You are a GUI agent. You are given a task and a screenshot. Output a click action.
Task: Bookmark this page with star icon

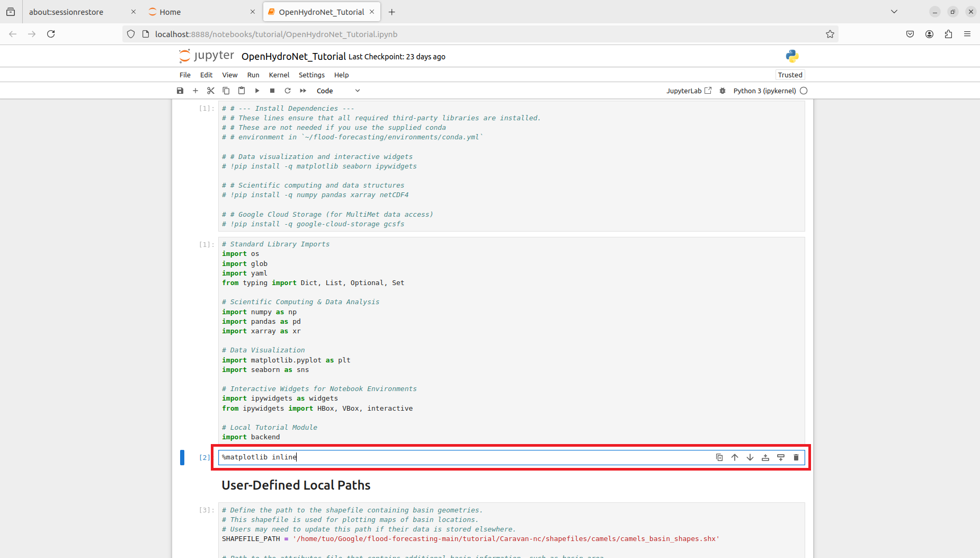click(x=830, y=34)
